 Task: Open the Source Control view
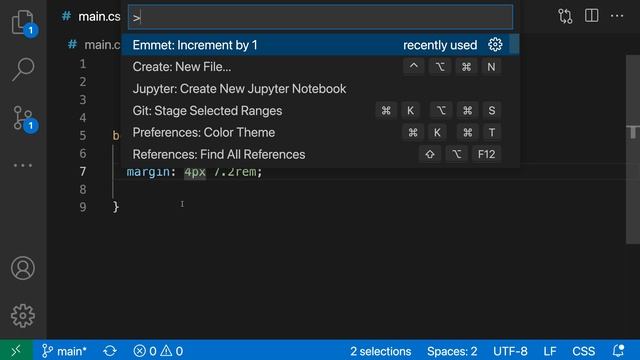click(23, 118)
